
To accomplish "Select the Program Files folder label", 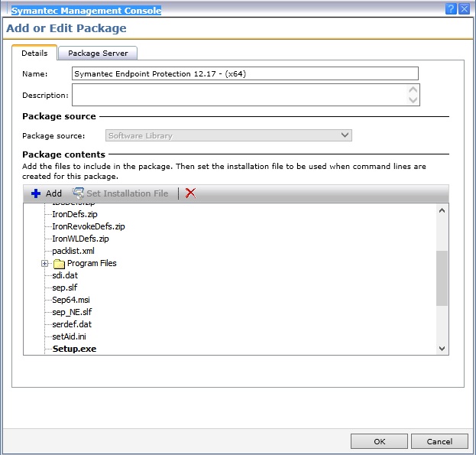I will (92, 263).
